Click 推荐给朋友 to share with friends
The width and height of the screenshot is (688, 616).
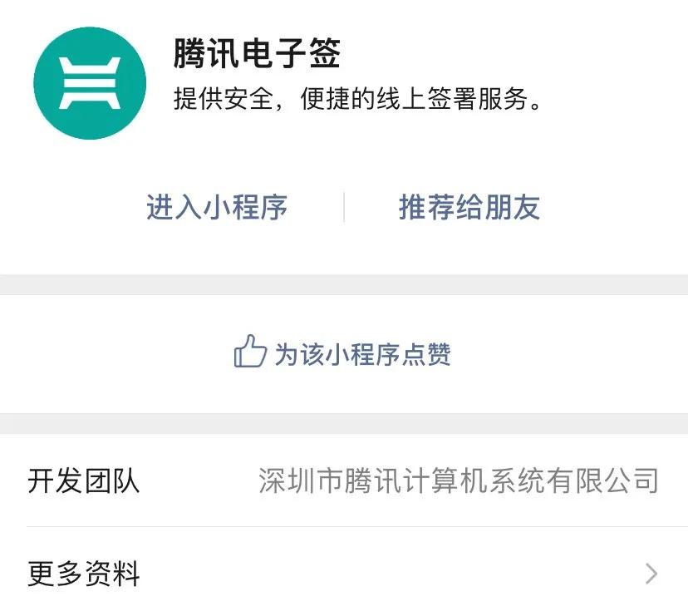coord(469,208)
